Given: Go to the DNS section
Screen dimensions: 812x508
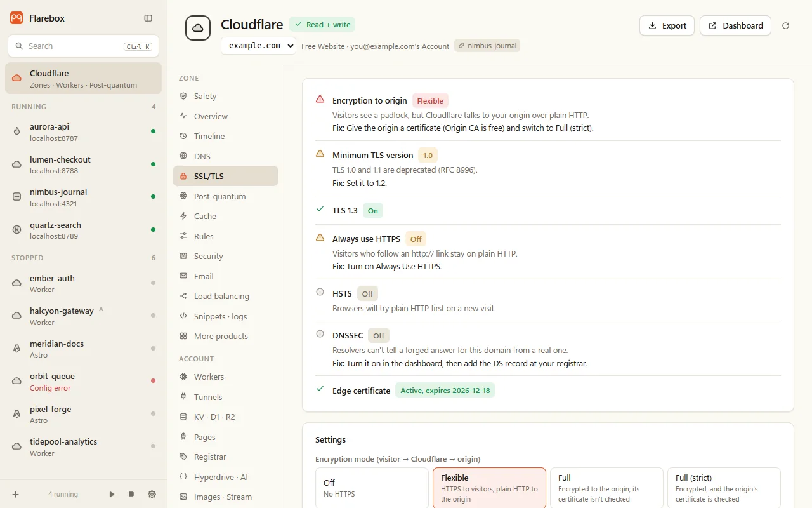Looking at the screenshot, I should click(225, 156).
